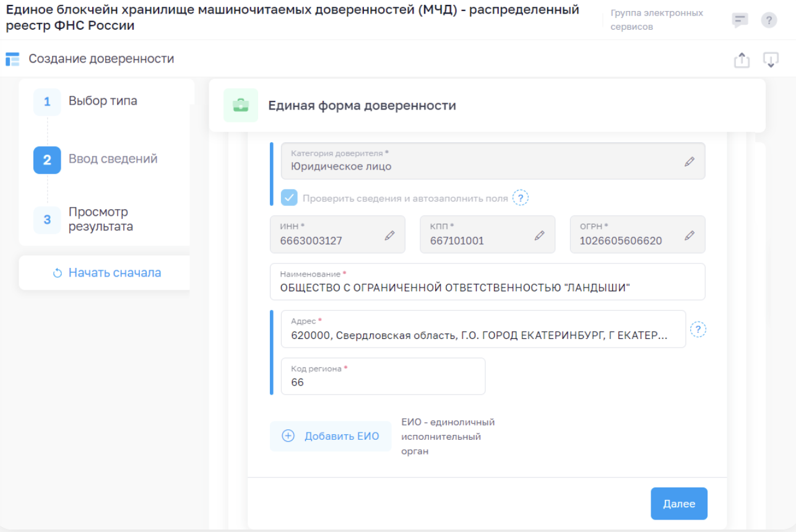Show hint beside autofill checkbox
The width and height of the screenshot is (796, 532).
tap(521, 198)
